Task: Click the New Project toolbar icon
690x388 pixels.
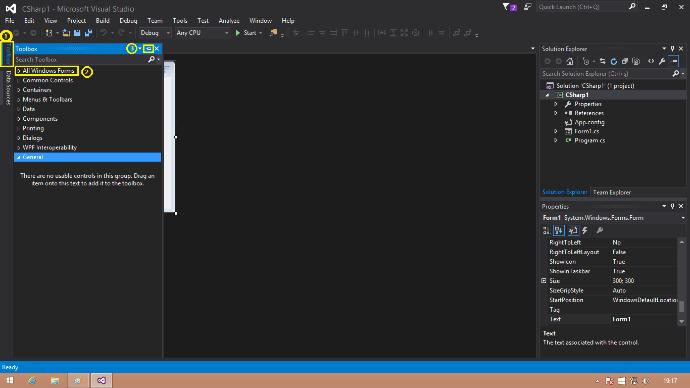Action: (49, 33)
